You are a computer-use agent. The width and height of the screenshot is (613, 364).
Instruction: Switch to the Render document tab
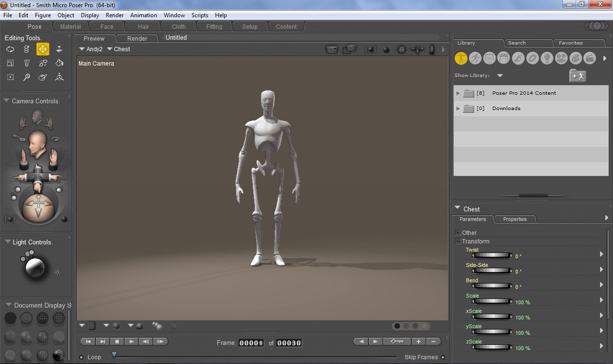(x=137, y=39)
